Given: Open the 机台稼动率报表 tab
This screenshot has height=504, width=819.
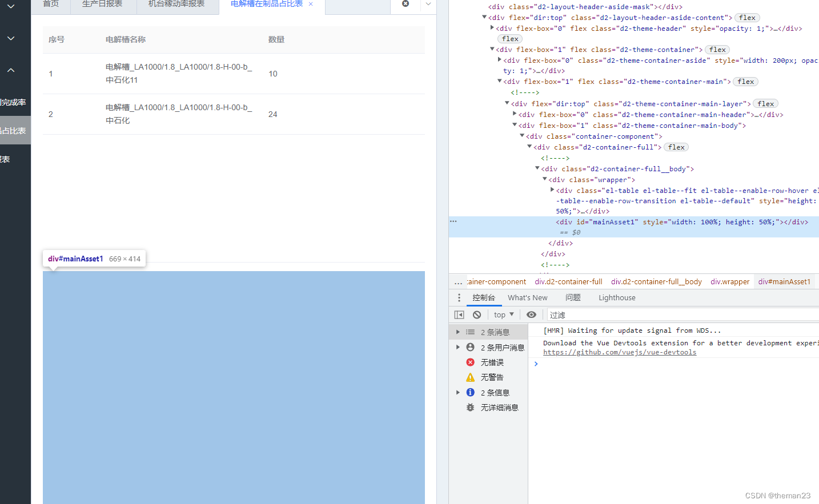Looking at the screenshot, I should click(176, 4).
